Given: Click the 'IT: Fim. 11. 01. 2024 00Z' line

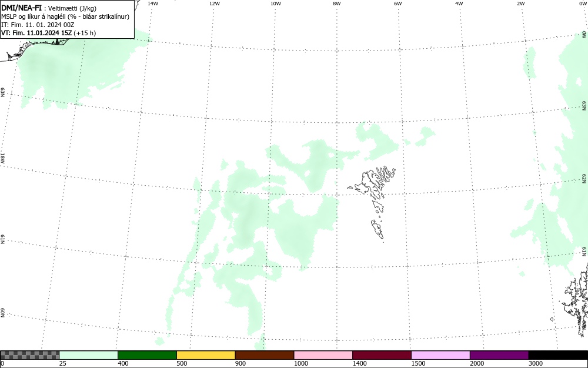Looking at the screenshot, I should tap(38, 25).
